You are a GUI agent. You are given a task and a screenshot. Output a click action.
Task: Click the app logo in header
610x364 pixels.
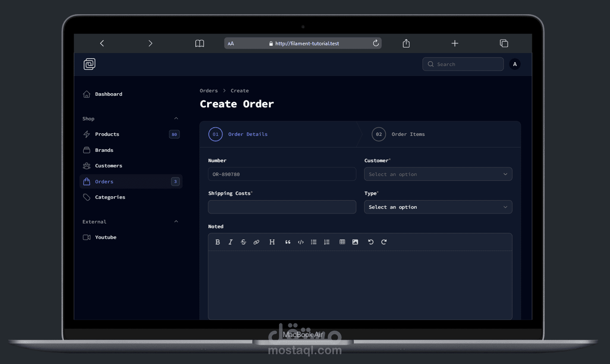[x=89, y=64]
